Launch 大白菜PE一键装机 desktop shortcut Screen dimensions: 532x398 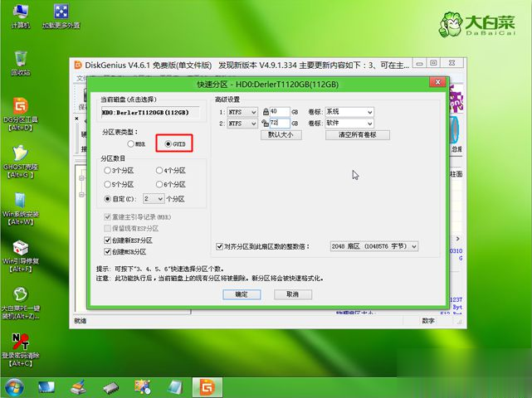pos(20,297)
